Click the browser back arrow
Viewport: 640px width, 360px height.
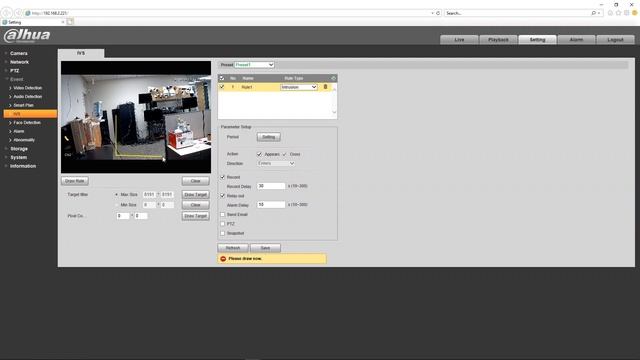[x=7, y=13]
